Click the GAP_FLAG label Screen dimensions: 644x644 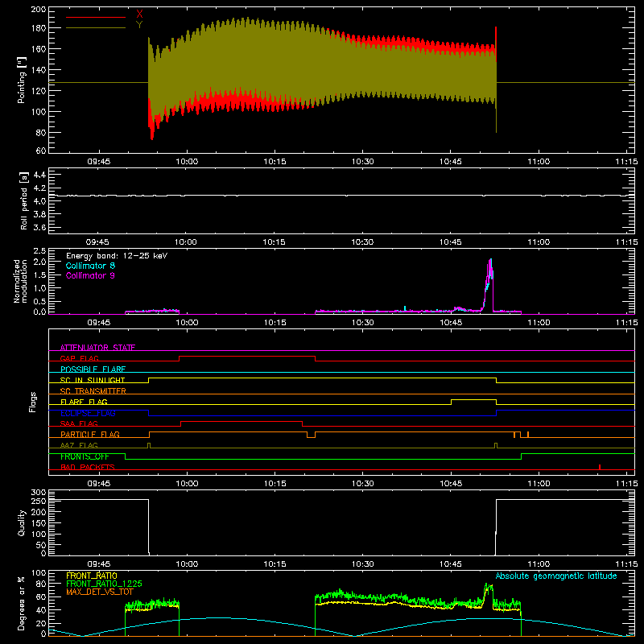coord(79,358)
